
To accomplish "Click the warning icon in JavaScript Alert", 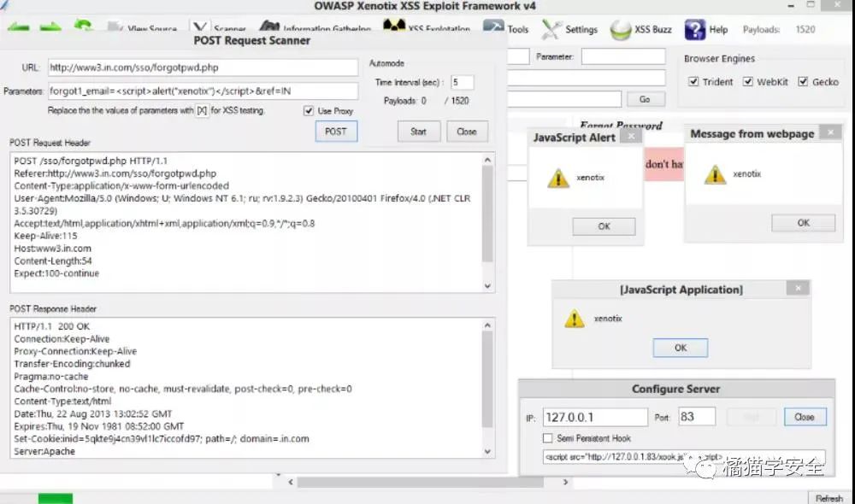I will pyautogui.click(x=557, y=179).
